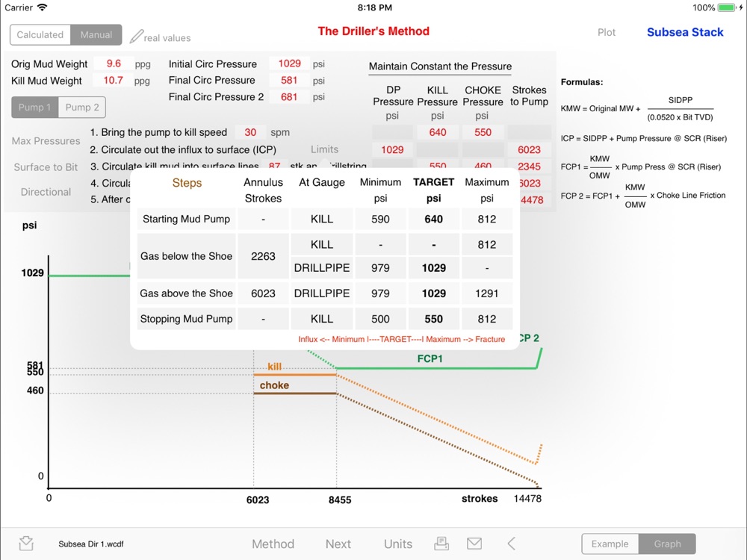Tap the FCP1 graph label
Screen dimensions: 747x560
point(430,358)
